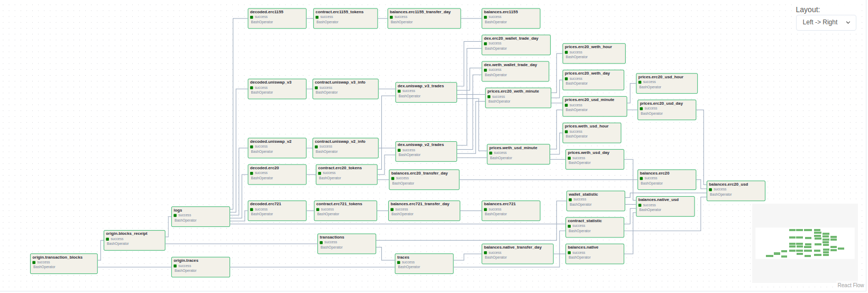This screenshot has width=868, height=293.
Task: Open the decoded.uniswap_v3 task node
Action: click(277, 89)
